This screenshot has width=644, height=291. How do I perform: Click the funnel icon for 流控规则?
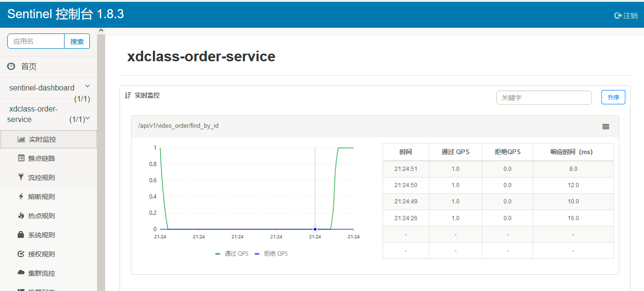click(21, 177)
